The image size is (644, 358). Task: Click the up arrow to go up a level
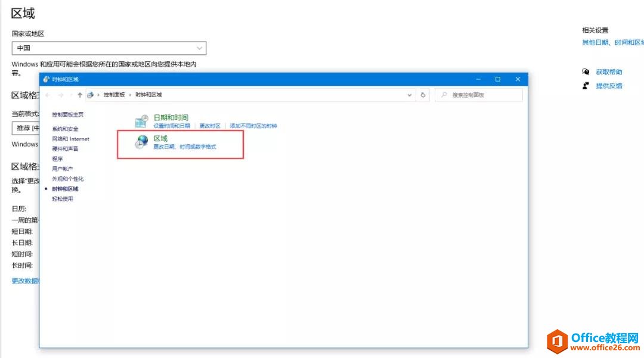pyautogui.click(x=80, y=95)
